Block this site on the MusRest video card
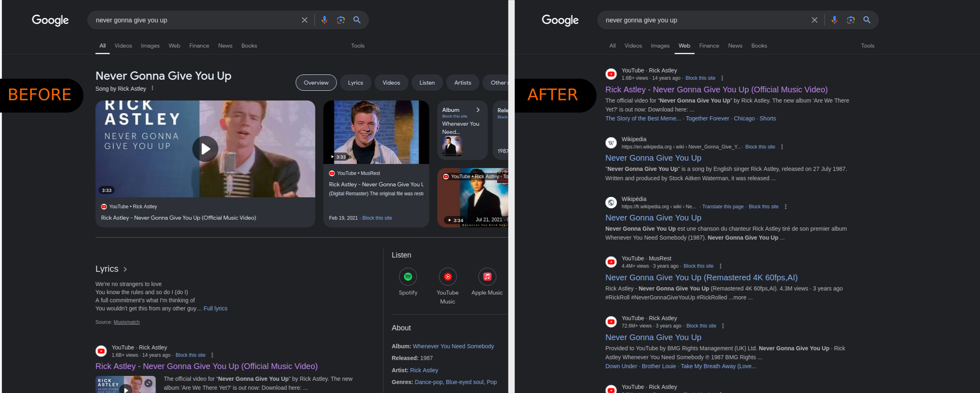The width and height of the screenshot is (980, 393). pos(377,218)
